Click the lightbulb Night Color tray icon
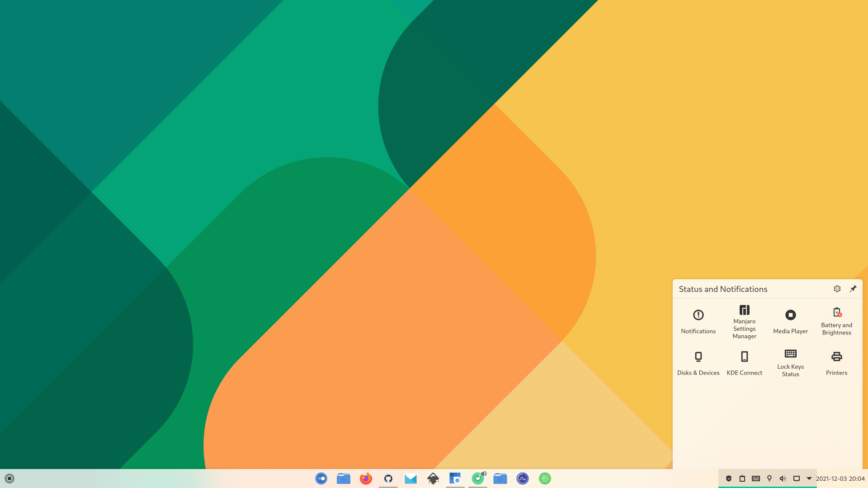Image resolution: width=868 pixels, height=488 pixels. pyautogui.click(x=769, y=479)
